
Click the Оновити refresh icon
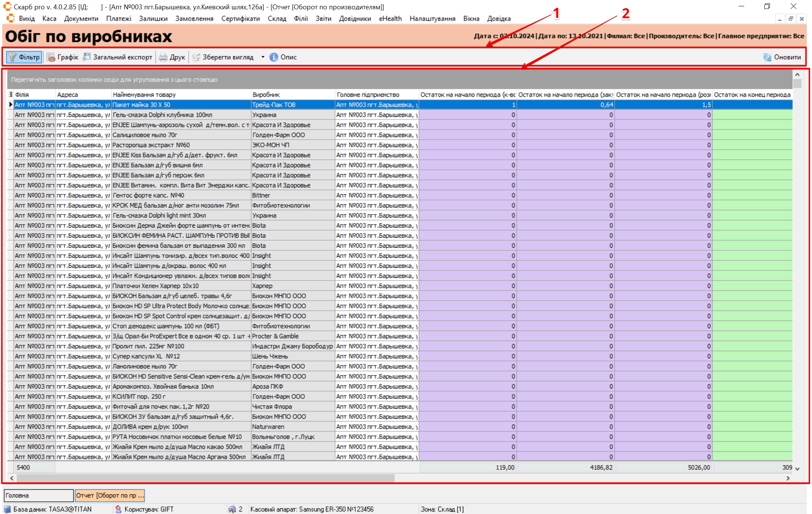[767, 57]
